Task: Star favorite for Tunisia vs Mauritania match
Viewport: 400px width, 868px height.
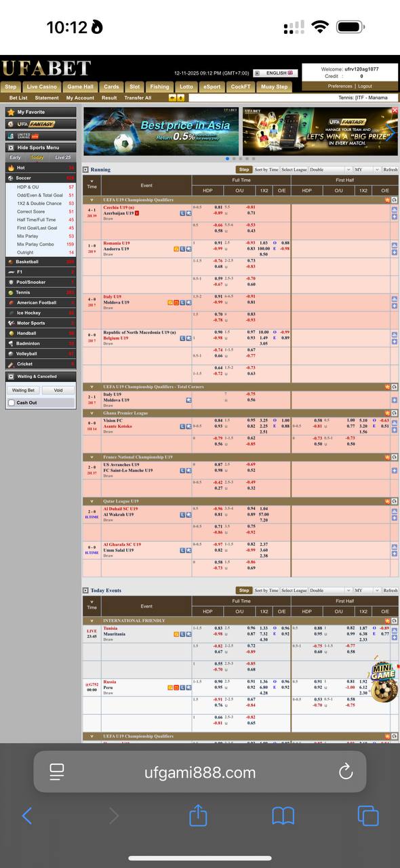Action: click(x=188, y=634)
